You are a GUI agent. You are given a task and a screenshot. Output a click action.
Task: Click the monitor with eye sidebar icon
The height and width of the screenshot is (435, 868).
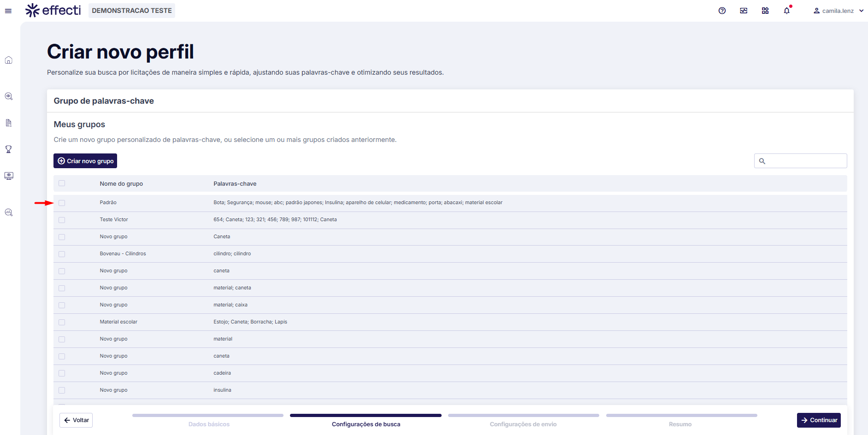click(x=8, y=176)
